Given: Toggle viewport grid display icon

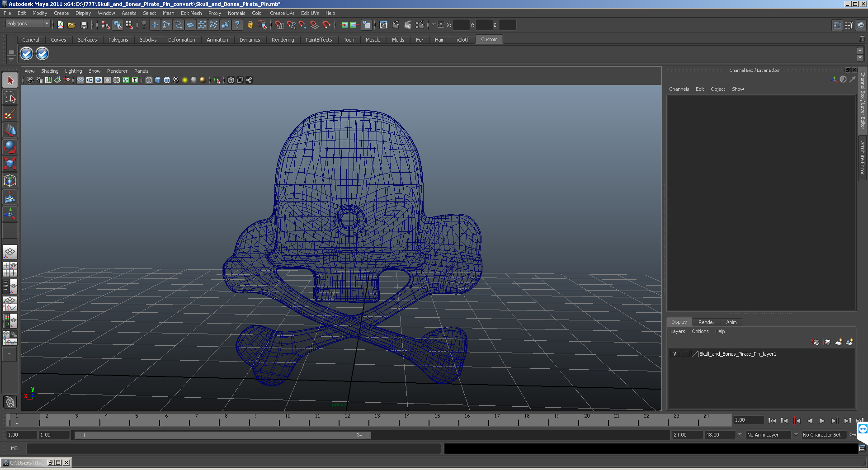Looking at the screenshot, I should [x=80, y=80].
